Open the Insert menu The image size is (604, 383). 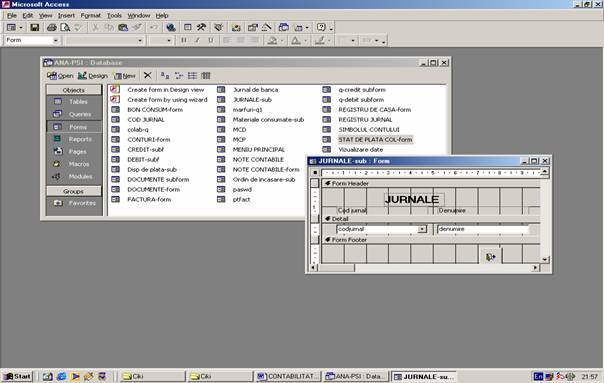66,15
